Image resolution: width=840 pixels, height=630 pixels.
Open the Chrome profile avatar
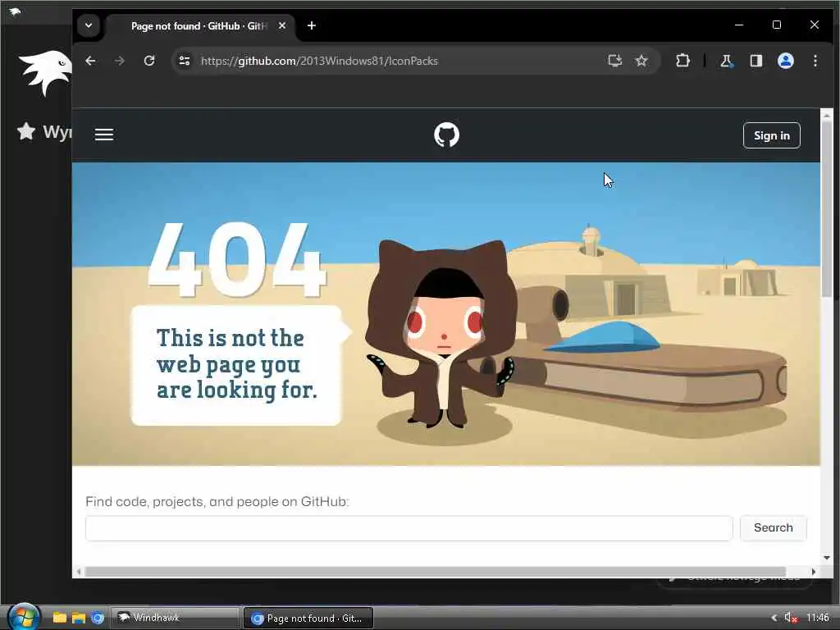(785, 61)
